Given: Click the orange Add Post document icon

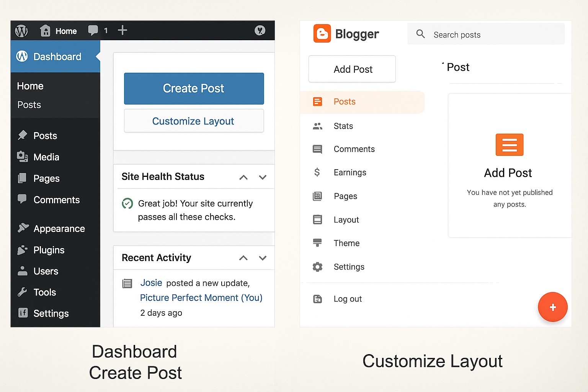Looking at the screenshot, I should click(x=509, y=145).
